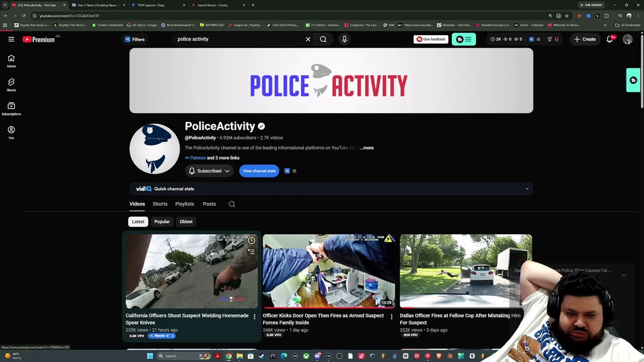Image resolution: width=644 pixels, height=362 pixels.
Task: Switch to the Playlists tab
Action: [x=185, y=204]
